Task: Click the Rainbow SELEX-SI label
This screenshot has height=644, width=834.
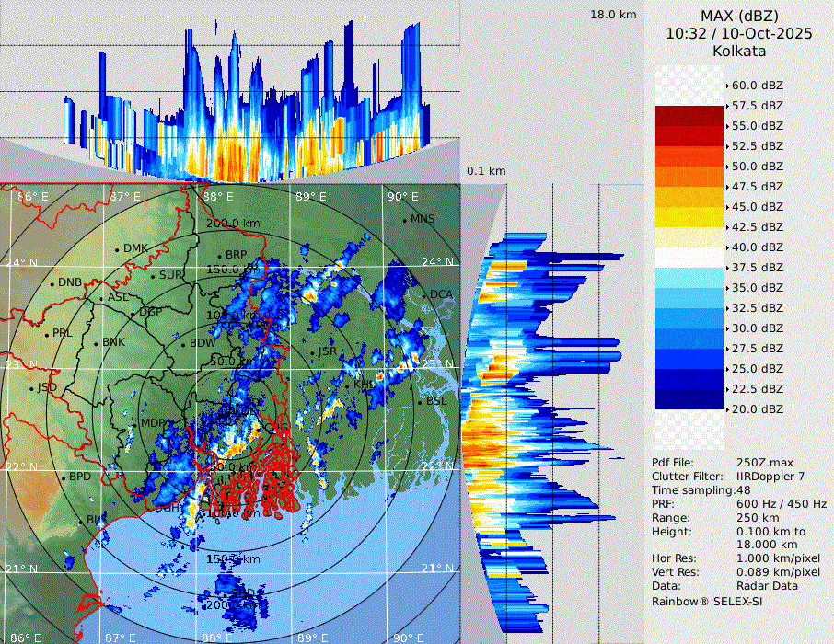Action: tap(707, 601)
